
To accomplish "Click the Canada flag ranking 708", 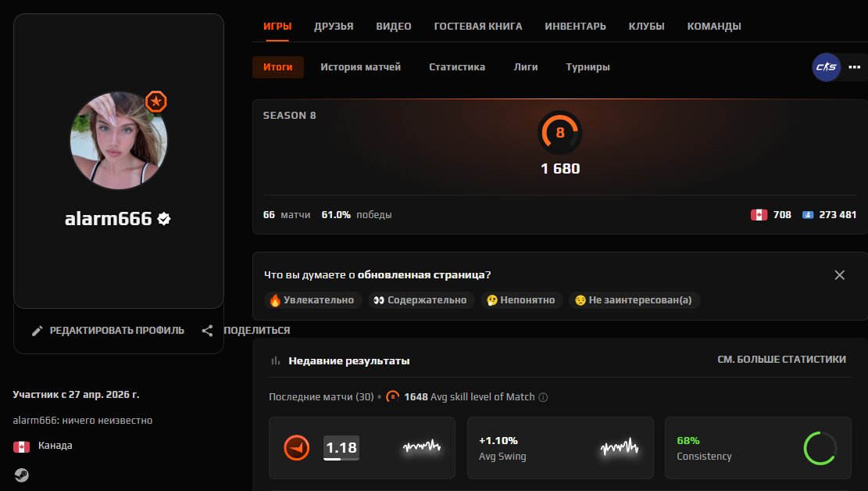I will [759, 214].
